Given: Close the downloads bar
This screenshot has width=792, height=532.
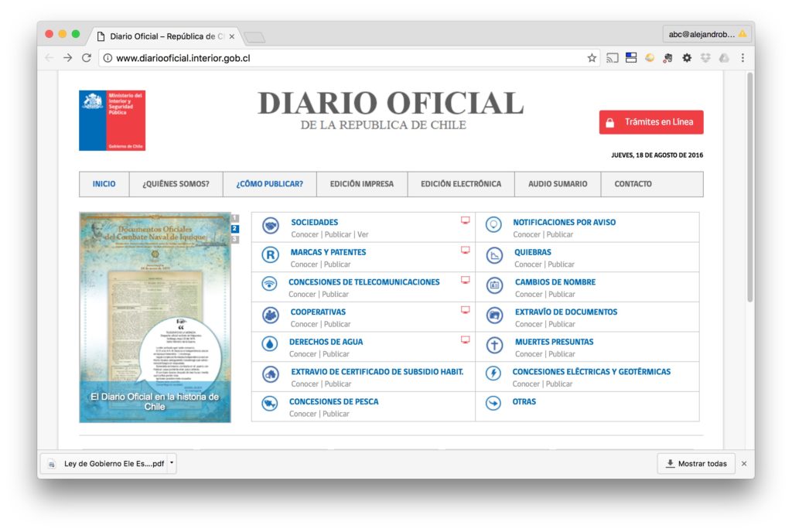Looking at the screenshot, I should pos(744,463).
